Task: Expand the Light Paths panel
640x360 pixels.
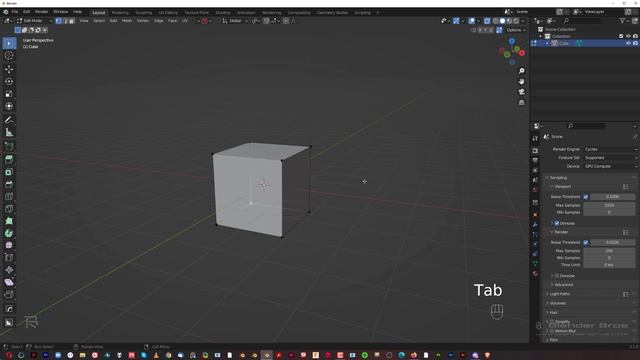Action: click(x=560, y=294)
